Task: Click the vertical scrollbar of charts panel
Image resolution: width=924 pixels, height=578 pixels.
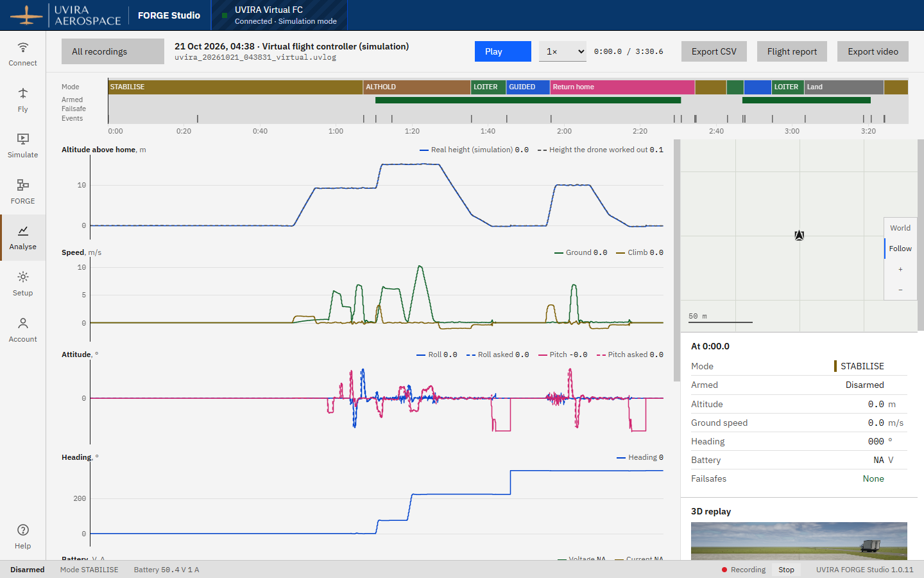Action: point(676,260)
